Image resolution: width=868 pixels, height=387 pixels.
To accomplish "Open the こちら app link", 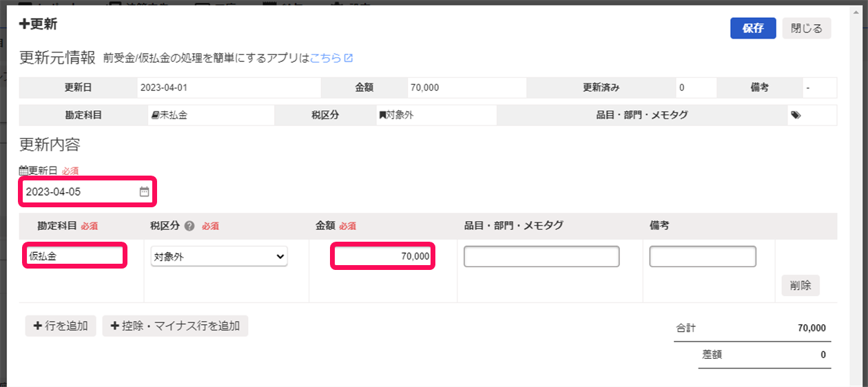I will click(326, 58).
